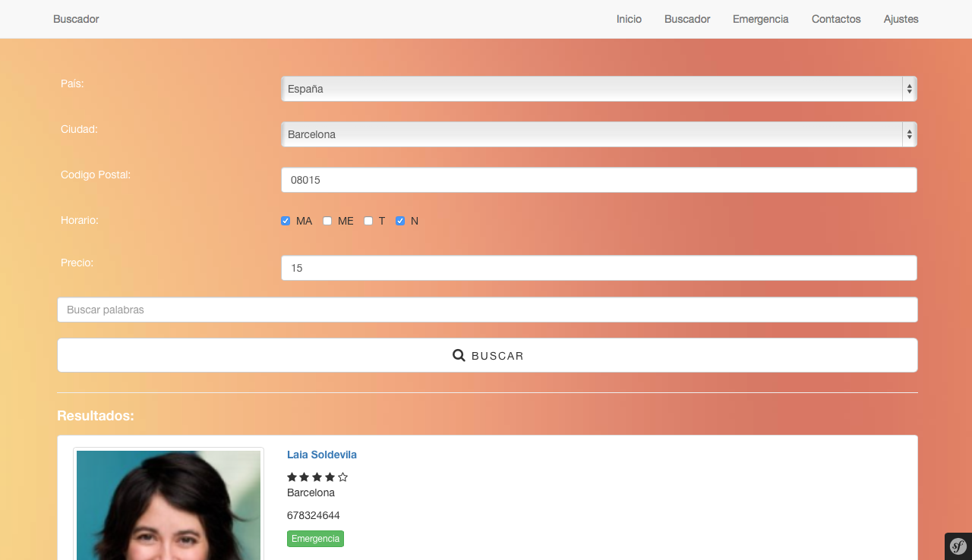This screenshot has height=560, width=972.
Task: Open the Ajustes navigation item
Action: 901,19
